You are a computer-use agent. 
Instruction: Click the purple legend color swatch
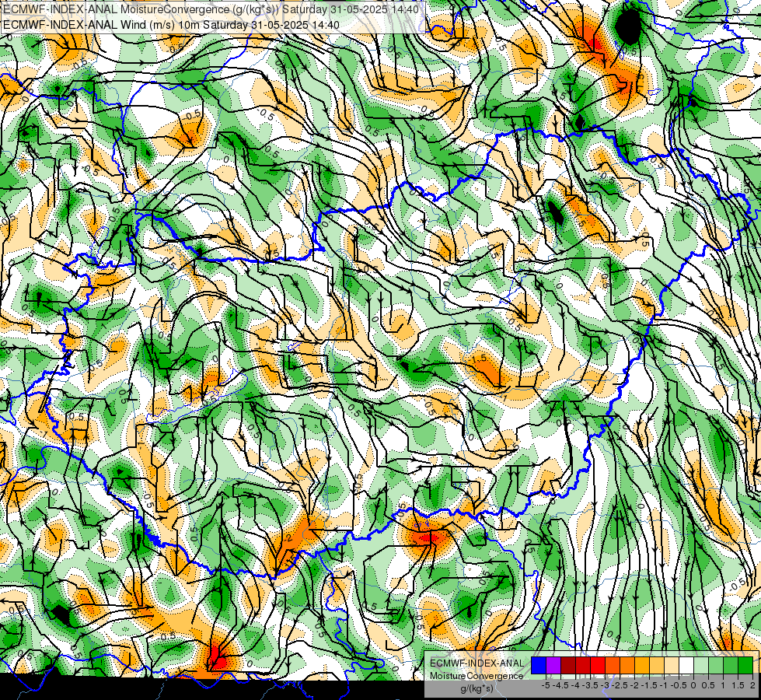tap(553, 665)
